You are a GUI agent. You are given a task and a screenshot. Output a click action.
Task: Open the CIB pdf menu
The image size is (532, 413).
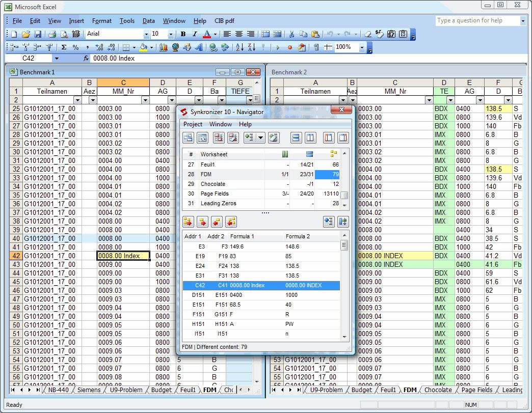224,21
